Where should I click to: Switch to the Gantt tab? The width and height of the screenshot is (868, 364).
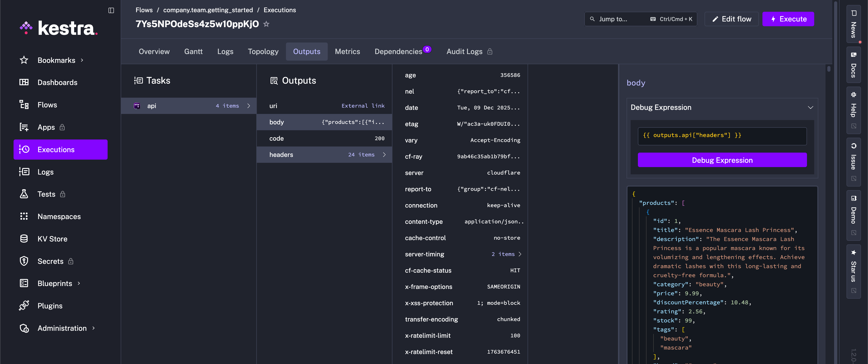click(193, 52)
